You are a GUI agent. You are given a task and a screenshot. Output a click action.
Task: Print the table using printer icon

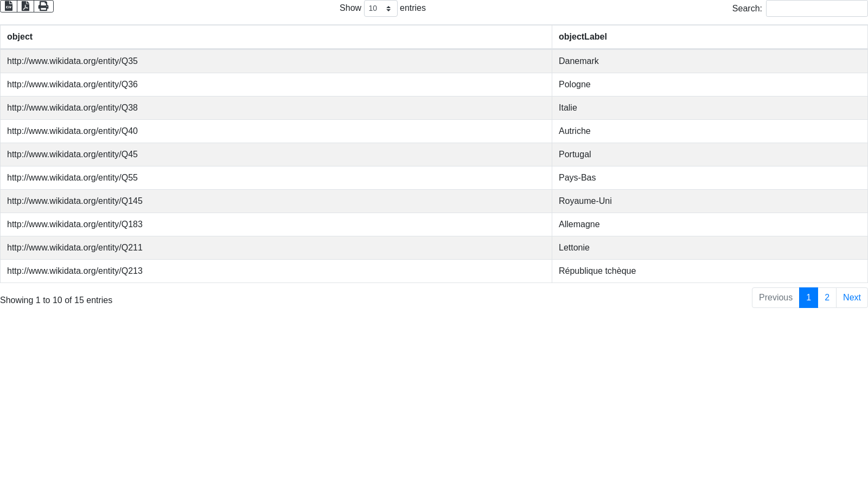coord(43,6)
